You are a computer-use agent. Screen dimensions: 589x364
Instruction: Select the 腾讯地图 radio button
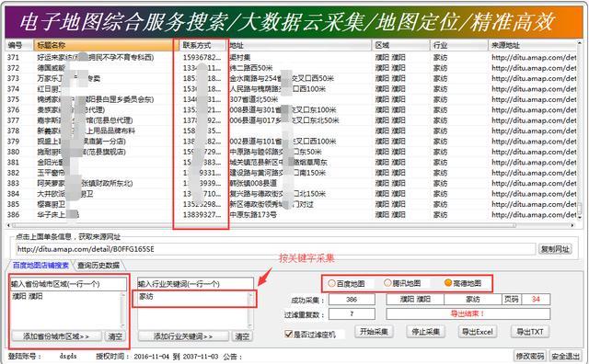coord(387,283)
